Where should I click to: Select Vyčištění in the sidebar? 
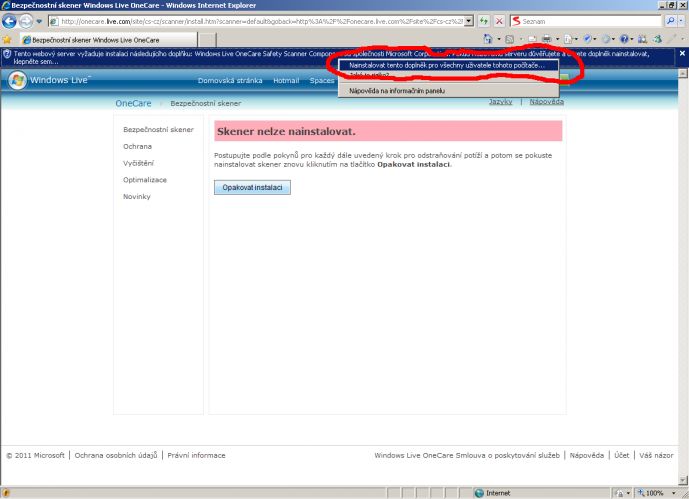[x=138, y=163]
